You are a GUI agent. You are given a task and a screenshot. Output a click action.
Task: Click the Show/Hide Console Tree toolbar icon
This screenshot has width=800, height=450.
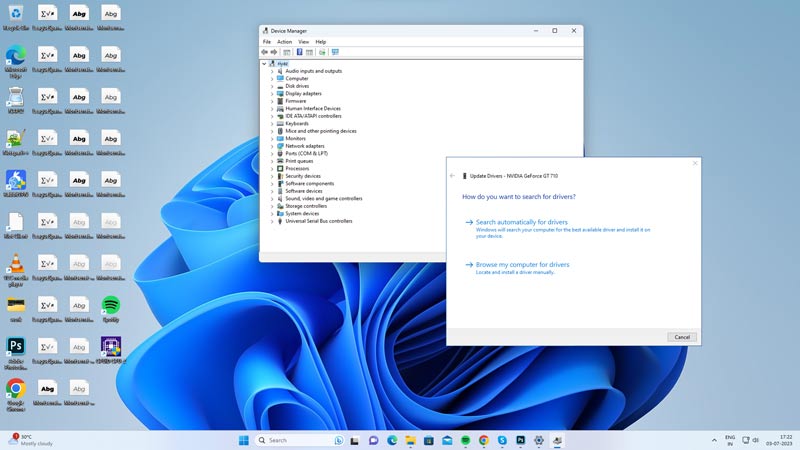[287, 52]
